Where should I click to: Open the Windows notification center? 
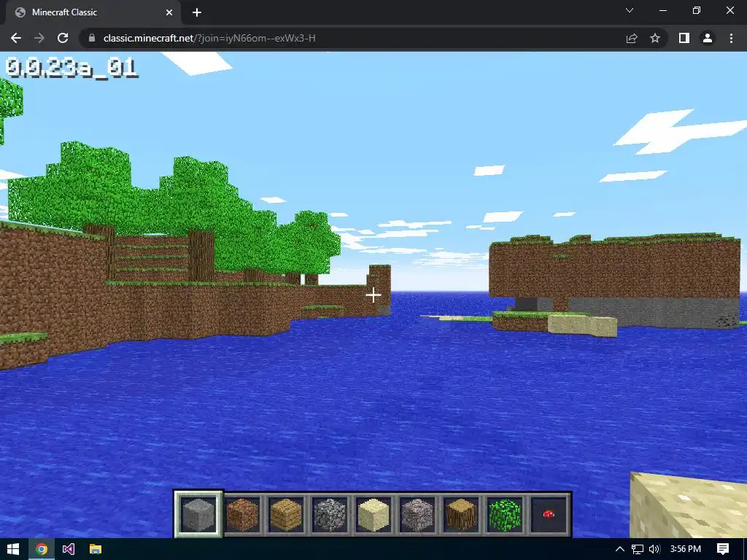pyautogui.click(x=723, y=549)
